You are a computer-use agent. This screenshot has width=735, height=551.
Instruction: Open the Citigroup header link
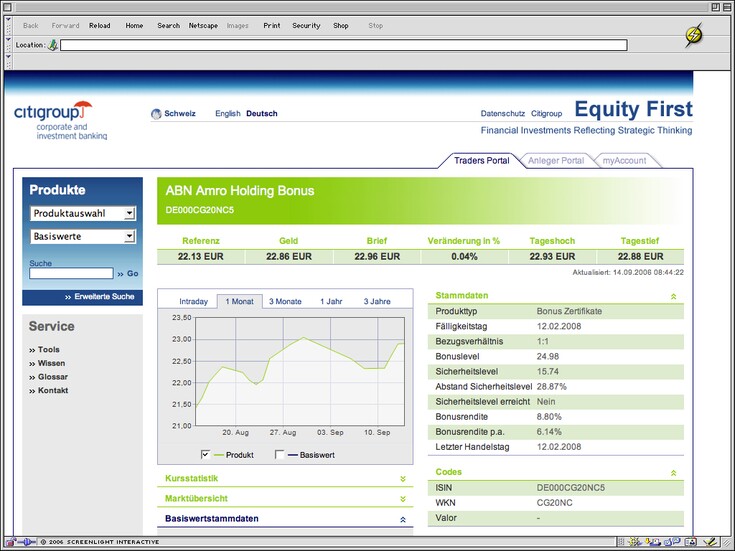[546, 113]
